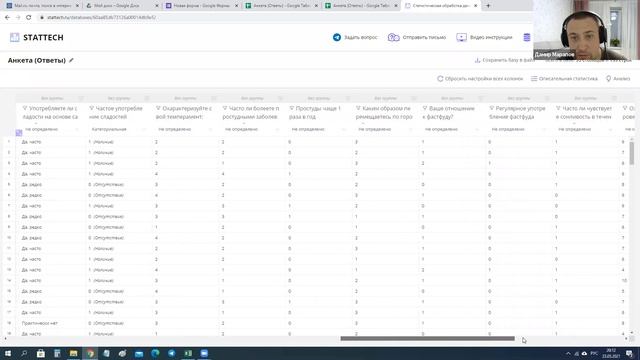
Task: Open the Видео инструкции monitor icon
Action: coord(461,37)
